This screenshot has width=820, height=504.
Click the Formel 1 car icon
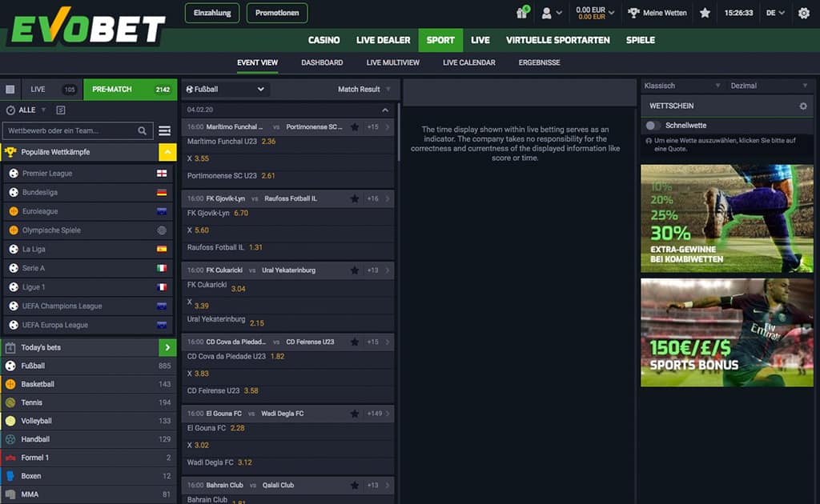pyautogui.click(x=10, y=458)
